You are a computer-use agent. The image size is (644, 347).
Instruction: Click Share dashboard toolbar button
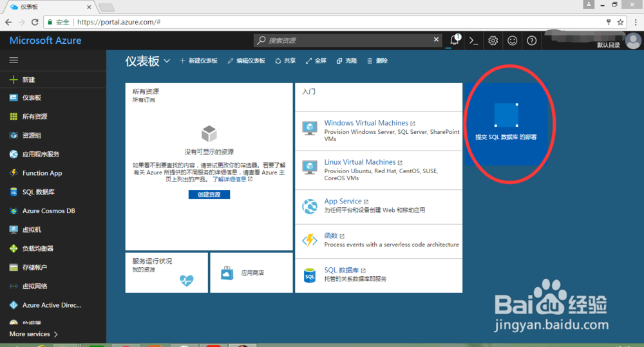tap(285, 61)
